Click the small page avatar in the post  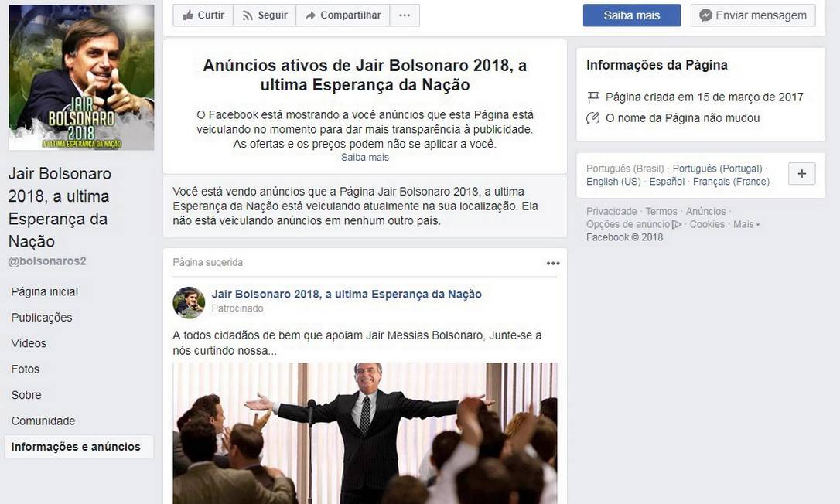coord(189,302)
